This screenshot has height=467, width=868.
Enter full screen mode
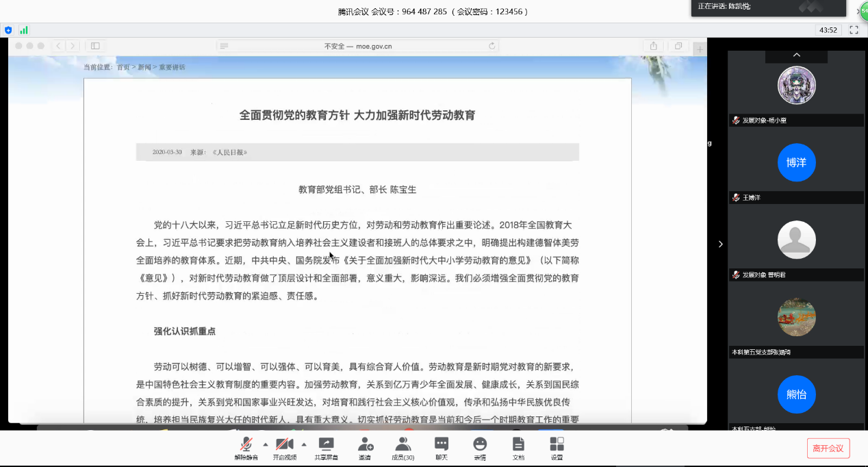tap(854, 30)
